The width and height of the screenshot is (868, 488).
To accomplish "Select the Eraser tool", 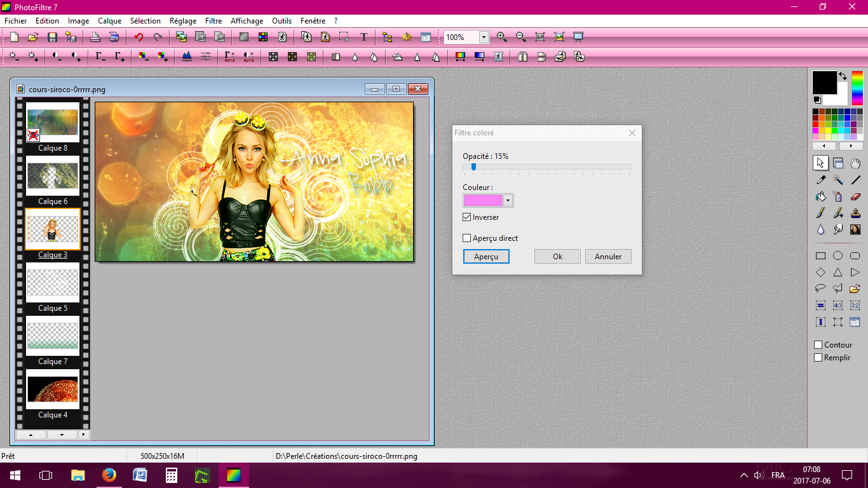I will (855, 196).
